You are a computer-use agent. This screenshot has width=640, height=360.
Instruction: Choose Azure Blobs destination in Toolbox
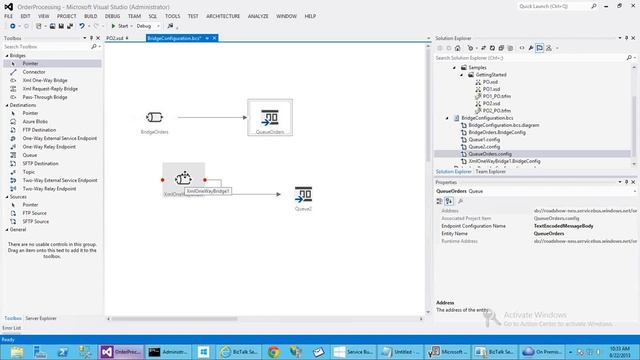point(35,122)
